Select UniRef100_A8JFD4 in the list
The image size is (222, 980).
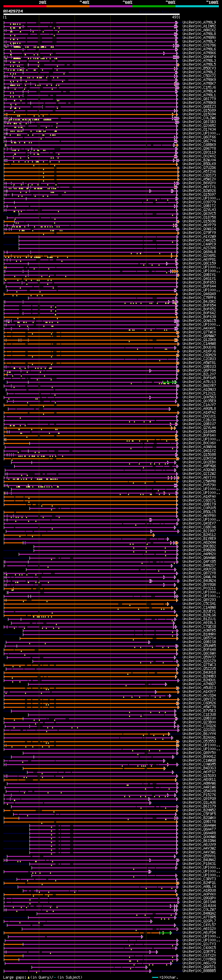pos(199,933)
